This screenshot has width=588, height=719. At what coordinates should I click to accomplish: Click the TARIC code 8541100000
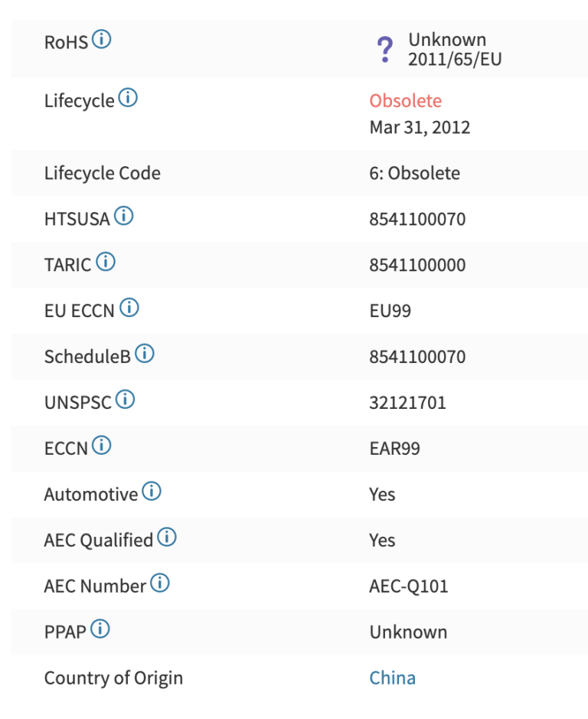416,266
